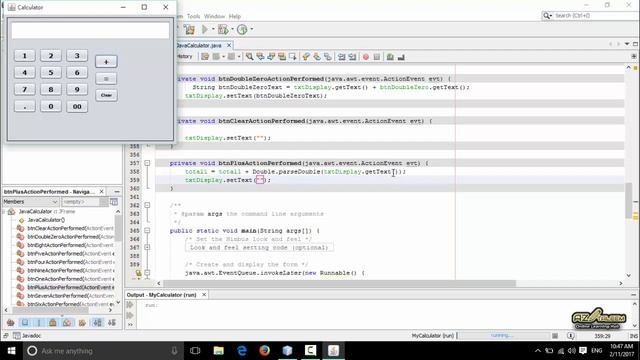Click editor horizontal scrollbar
640x360 pixels.
pos(339,283)
